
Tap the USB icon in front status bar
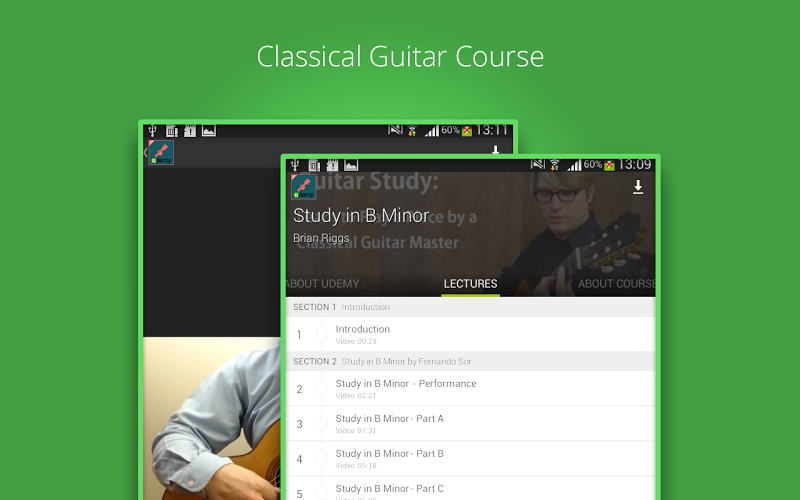295,165
